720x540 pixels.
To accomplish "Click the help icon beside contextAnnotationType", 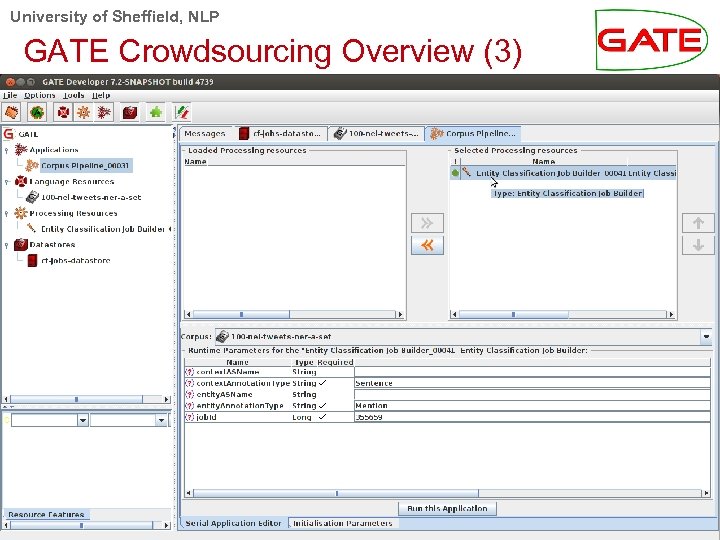I will point(189,383).
